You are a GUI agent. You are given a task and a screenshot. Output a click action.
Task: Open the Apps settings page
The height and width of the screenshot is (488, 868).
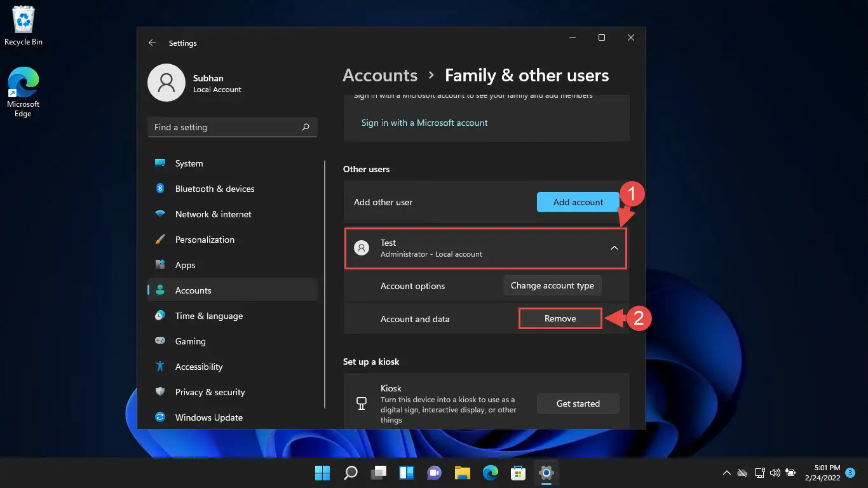233,265
